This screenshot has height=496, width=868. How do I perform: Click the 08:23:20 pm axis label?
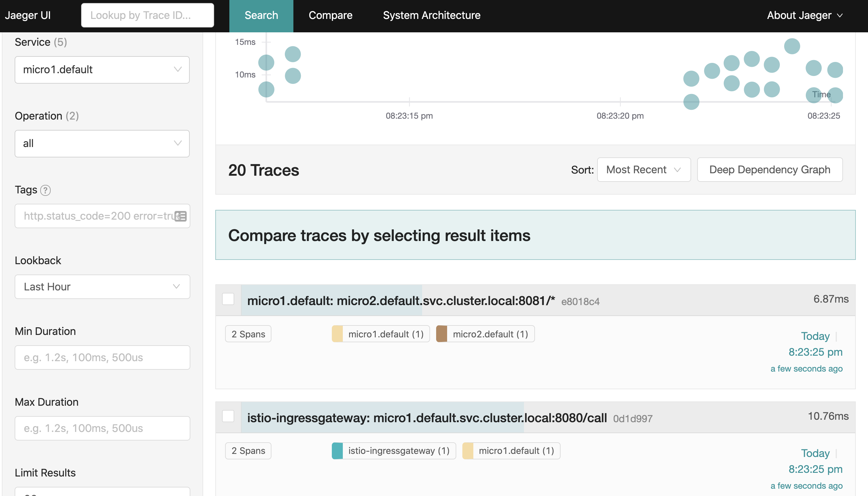pos(620,116)
